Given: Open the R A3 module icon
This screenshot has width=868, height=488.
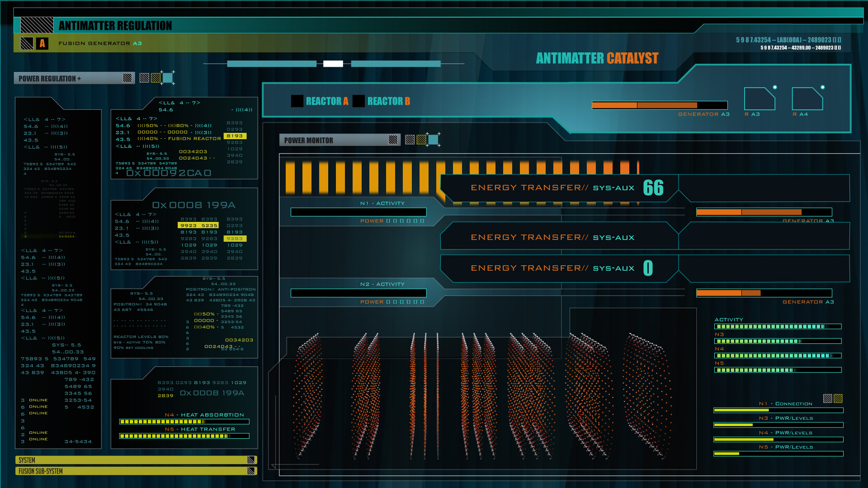Looking at the screenshot, I should 759,99.
